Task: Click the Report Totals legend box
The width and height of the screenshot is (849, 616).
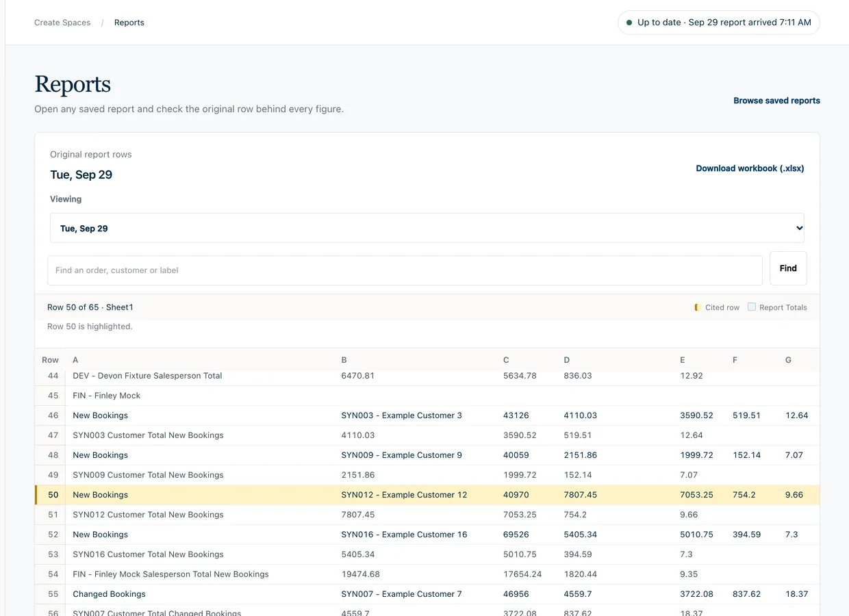Action: click(752, 307)
